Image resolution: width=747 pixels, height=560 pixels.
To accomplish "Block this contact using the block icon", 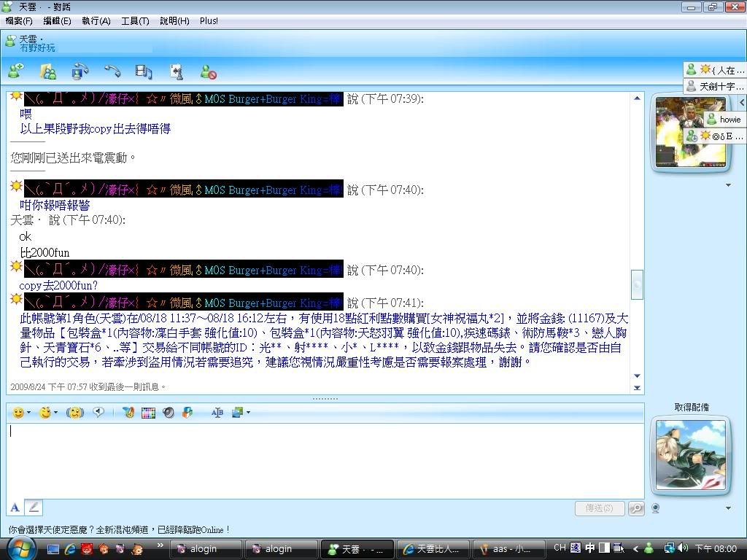I will coord(209,71).
